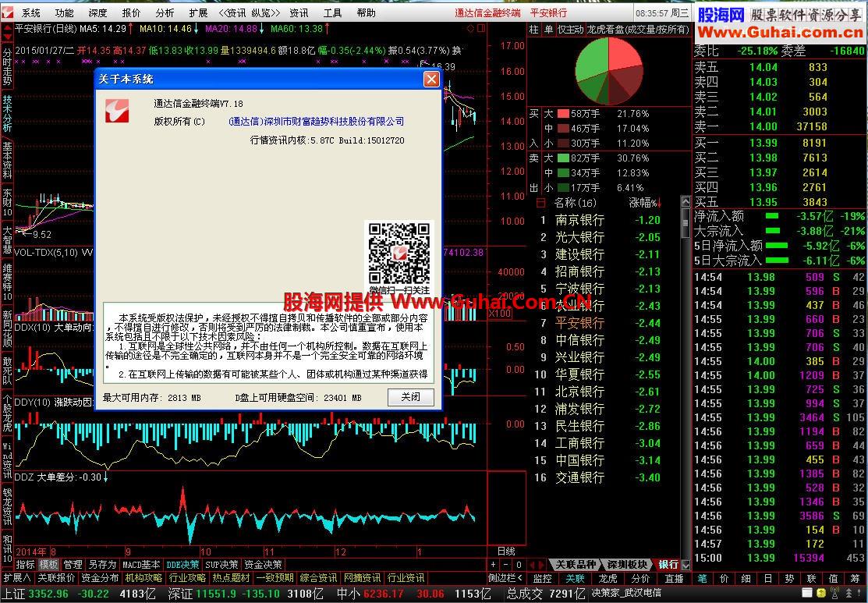Toggle the 仅主动 filter option
The width and height of the screenshot is (868, 603).
pyautogui.click(x=570, y=30)
